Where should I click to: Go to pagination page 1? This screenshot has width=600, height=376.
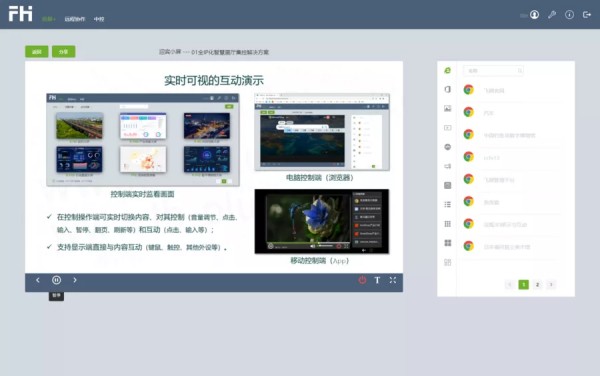point(523,284)
